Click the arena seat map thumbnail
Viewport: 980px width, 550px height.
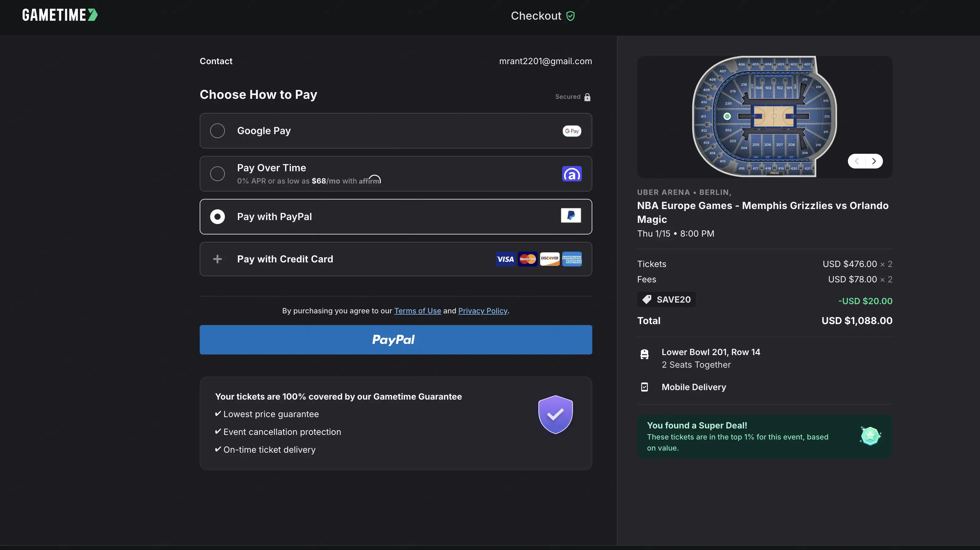pyautogui.click(x=764, y=117)
